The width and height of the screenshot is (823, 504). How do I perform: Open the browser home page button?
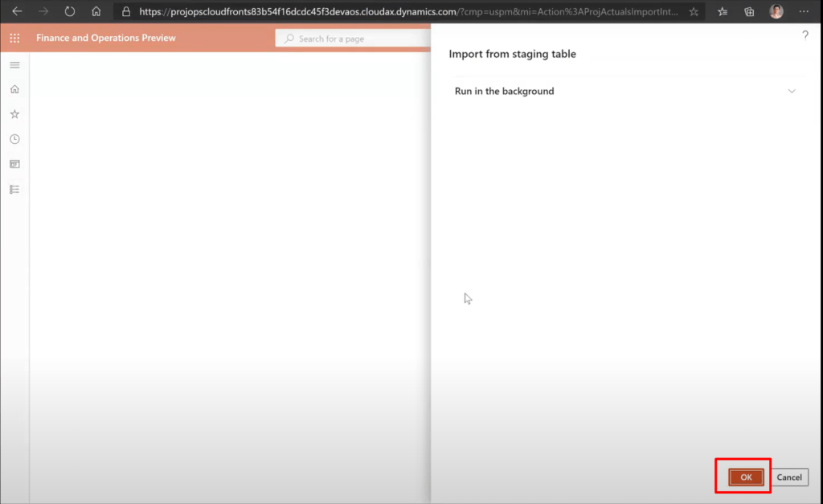(x=96, y=12)
